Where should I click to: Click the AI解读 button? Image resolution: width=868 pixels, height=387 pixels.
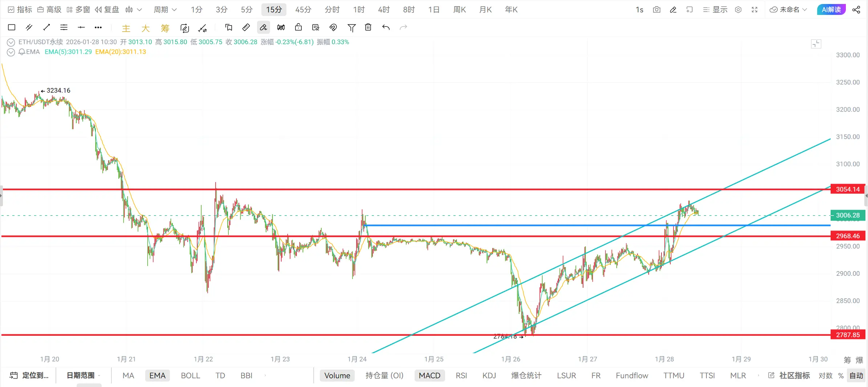click(x=831, y=9)
